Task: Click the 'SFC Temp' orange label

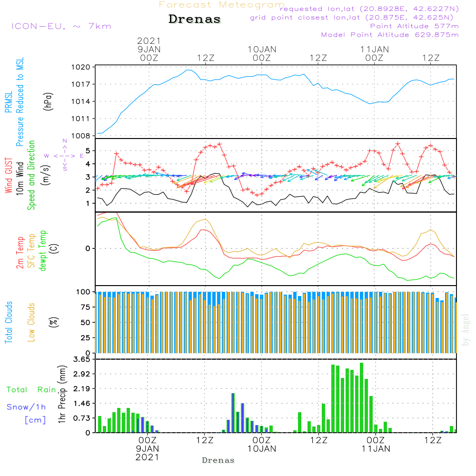Action: pos(31,251)
